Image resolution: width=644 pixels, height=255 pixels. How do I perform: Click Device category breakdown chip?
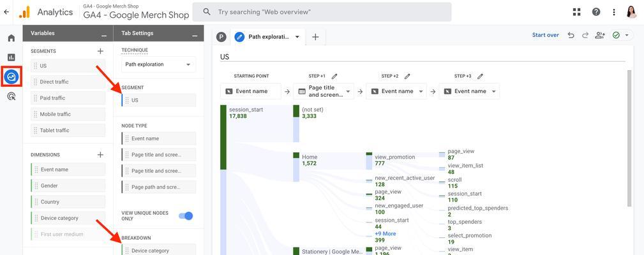click(158, 251)
